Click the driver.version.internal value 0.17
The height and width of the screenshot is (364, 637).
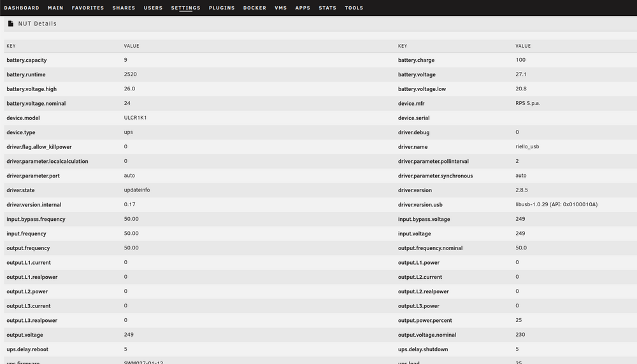(129, 204)
